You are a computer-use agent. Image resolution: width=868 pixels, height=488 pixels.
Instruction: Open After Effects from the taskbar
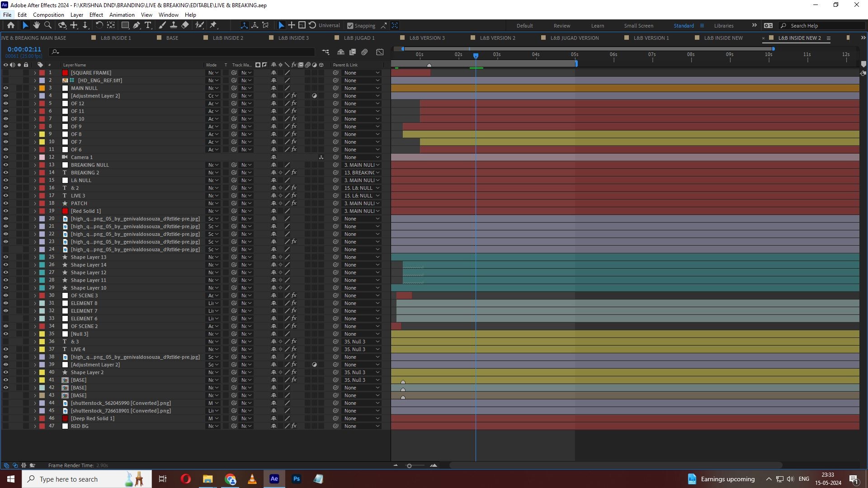274,479
